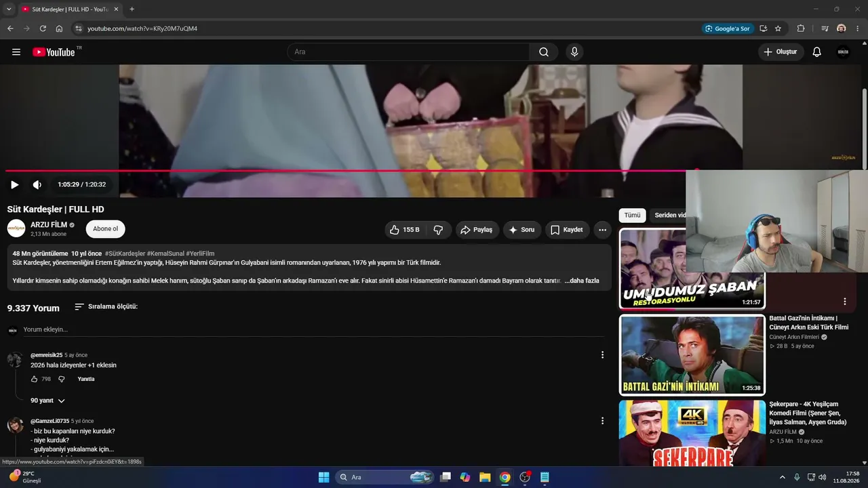This screenshot has width=868, height=488.
Task: Play the video with the play button
Action: (x=14, y=184)
